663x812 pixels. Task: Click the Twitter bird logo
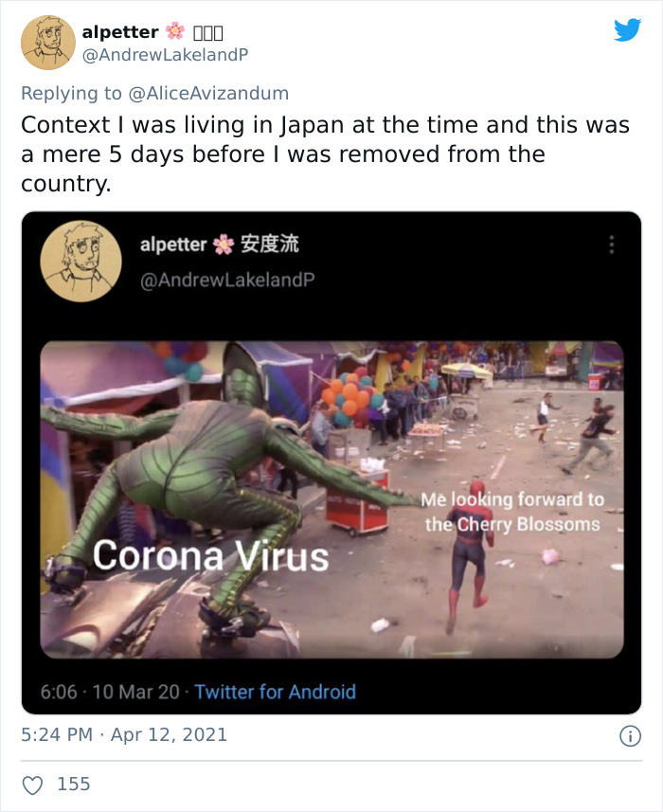[627, 29]
